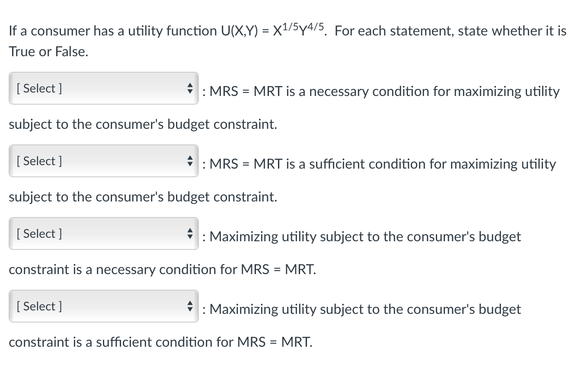Click the 'True or False.' instruction text
This screenshot has width=588, height=377.
coord(48,52)
